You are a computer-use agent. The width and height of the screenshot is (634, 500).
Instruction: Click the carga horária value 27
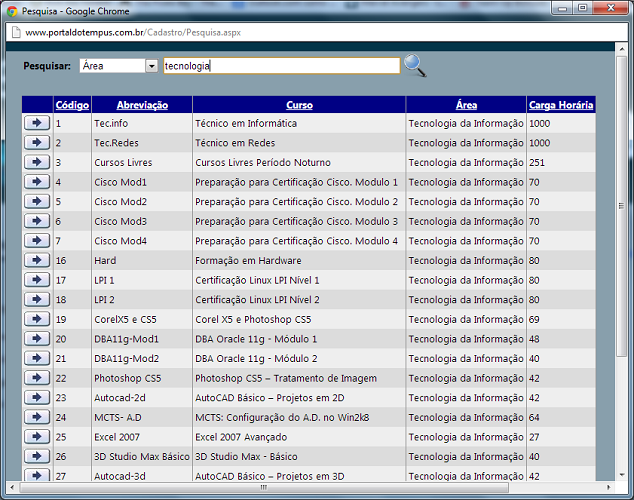pyautogui.click(x=534, y=437)
